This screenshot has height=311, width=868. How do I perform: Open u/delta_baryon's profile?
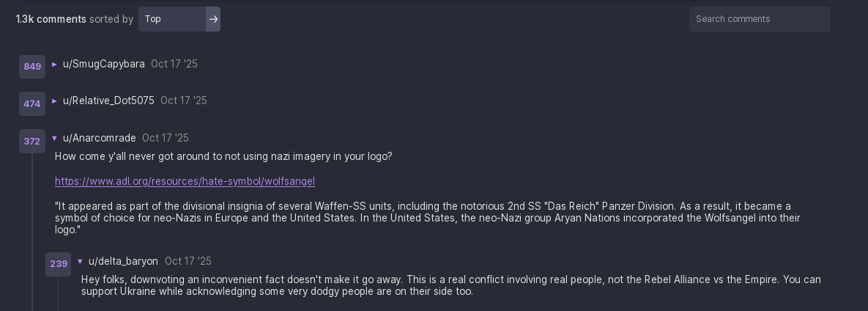(x=123, y=262)
